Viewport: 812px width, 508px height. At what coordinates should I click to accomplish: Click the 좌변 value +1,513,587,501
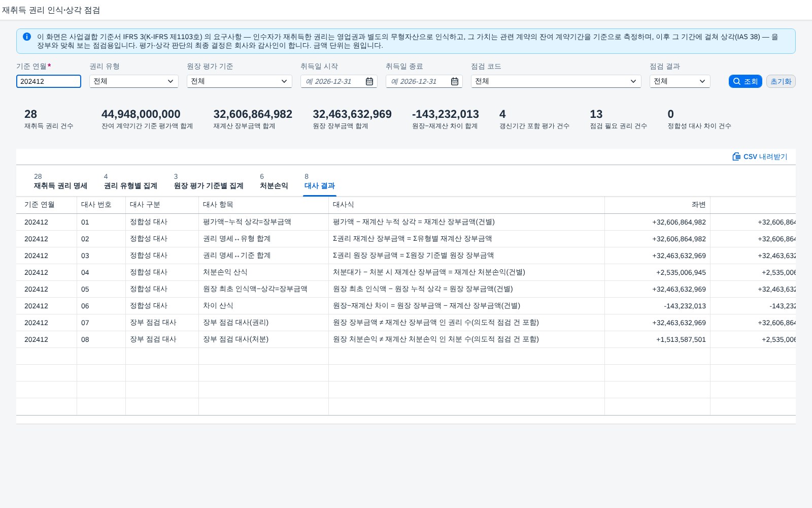[681, 339]
